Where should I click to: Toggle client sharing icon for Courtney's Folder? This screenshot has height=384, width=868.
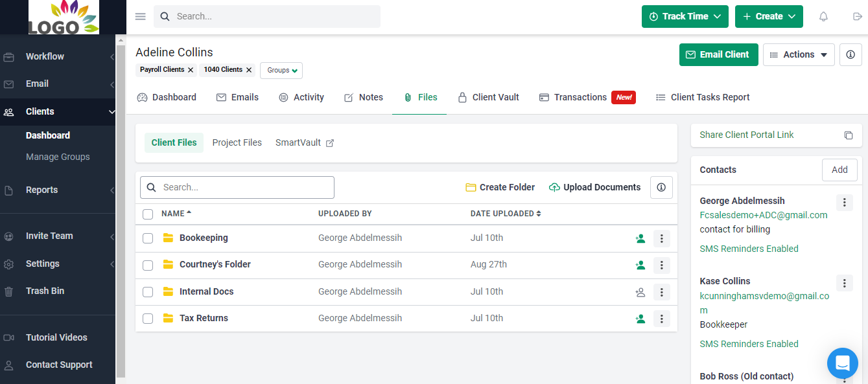pyautogui.click(x=640, y=265)
